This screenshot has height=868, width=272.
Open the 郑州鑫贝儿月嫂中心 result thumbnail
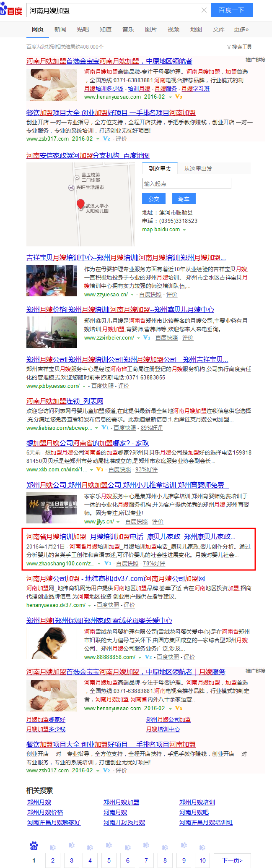(x=52, y=332)
